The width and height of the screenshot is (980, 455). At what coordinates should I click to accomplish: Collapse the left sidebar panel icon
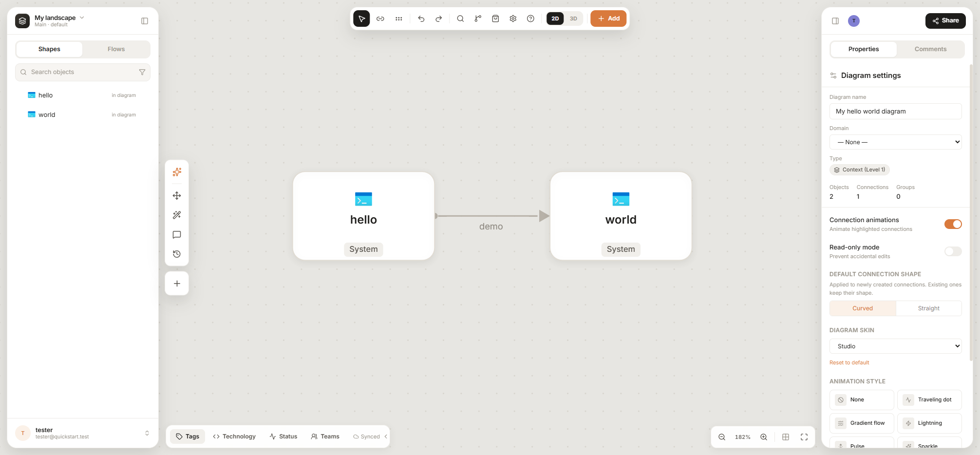click(x=145, y=21)
